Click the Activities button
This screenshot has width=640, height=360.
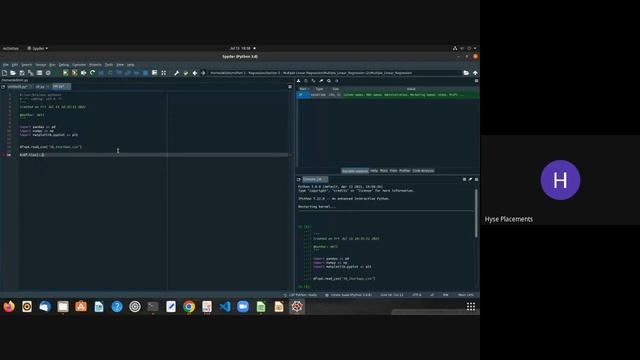pyautogui.click(x=11, y=48)
